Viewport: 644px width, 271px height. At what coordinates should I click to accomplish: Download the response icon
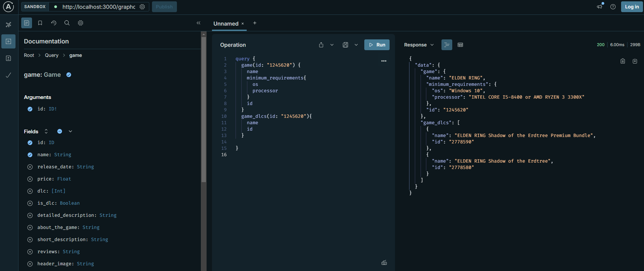635,61
